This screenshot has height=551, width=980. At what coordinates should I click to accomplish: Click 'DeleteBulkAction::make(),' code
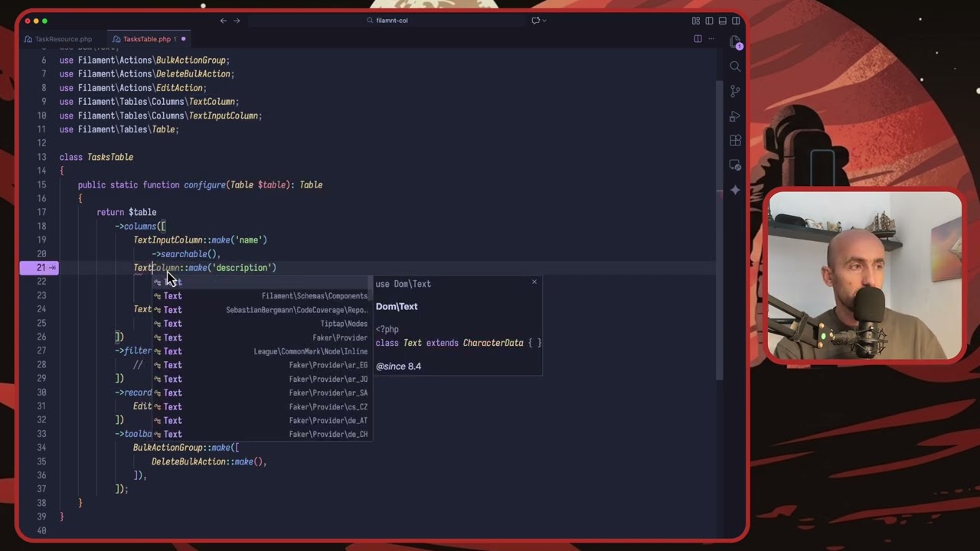click(x=209, y=461)
